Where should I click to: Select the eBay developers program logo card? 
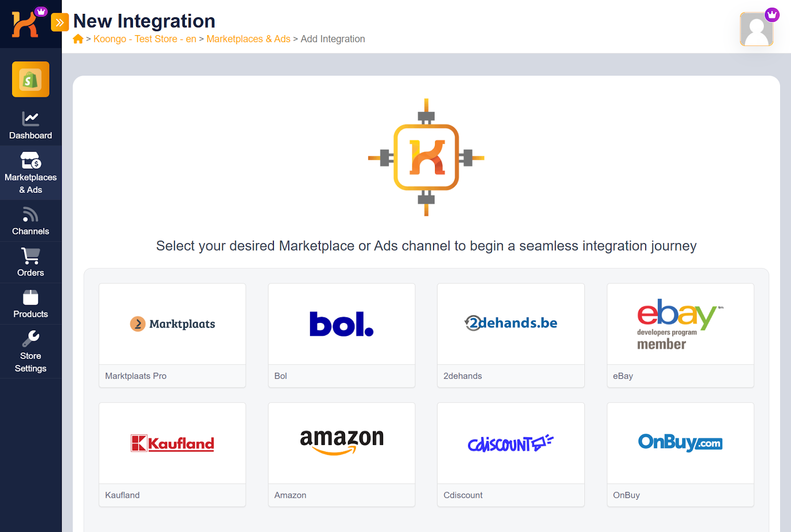(x=680, y=324)
